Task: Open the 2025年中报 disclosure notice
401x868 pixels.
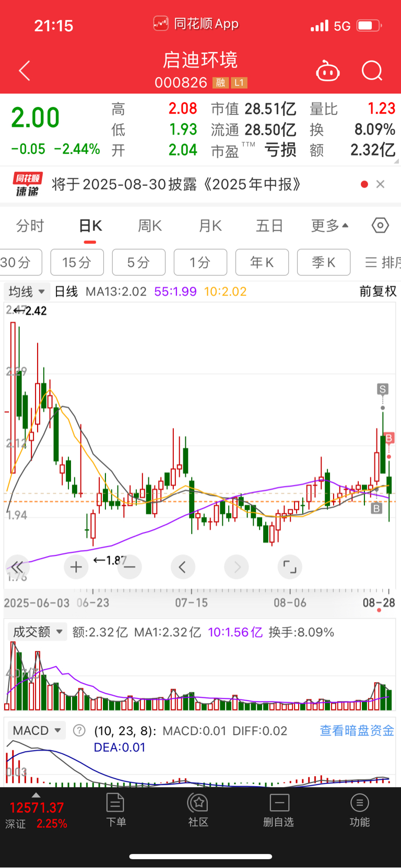Action: click(x=176, y=184)
